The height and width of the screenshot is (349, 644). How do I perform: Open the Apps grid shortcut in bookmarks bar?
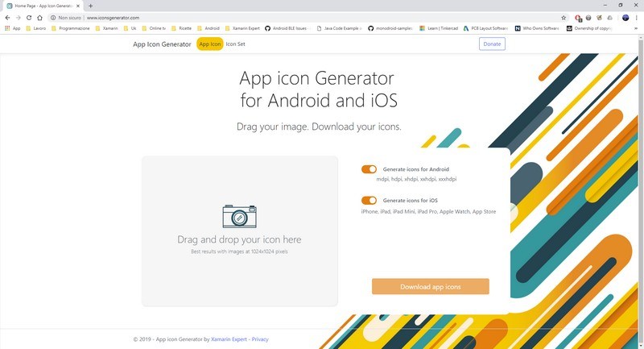(x=12, y=28)
